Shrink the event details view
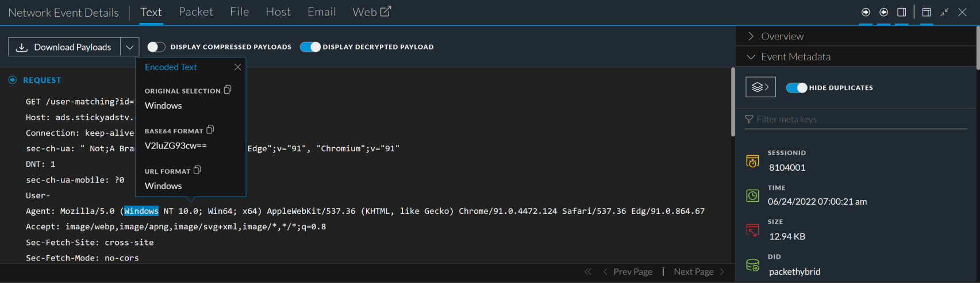The width and height of the screenshot is (980, 284). click(x=944, y=12)
